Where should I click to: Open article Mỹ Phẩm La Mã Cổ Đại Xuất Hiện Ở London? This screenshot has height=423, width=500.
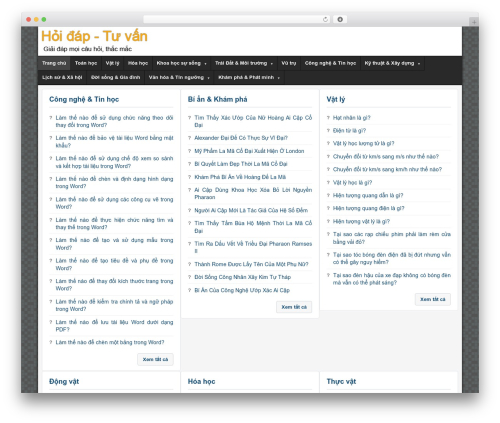tap(249, 151)
